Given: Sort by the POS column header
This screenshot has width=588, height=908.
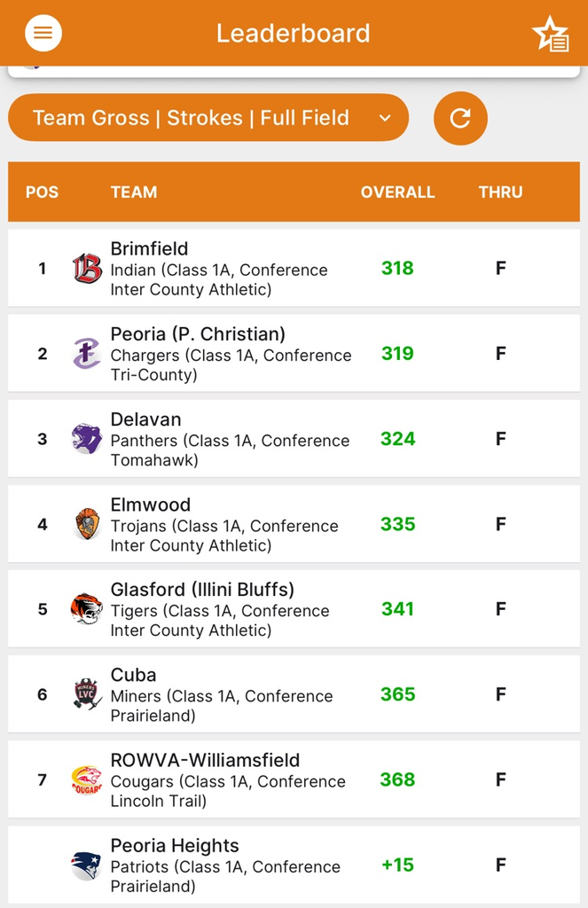Looking at the screenshot, I should click(42, 192).
